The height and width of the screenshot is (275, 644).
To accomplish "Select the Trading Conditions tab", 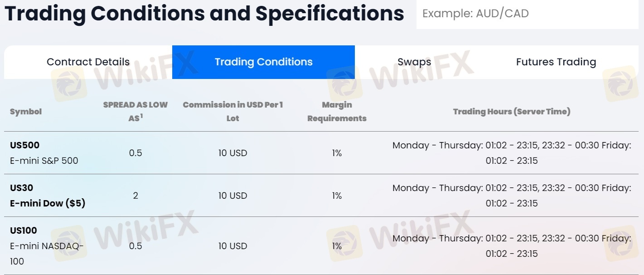I will coord(263,62).
